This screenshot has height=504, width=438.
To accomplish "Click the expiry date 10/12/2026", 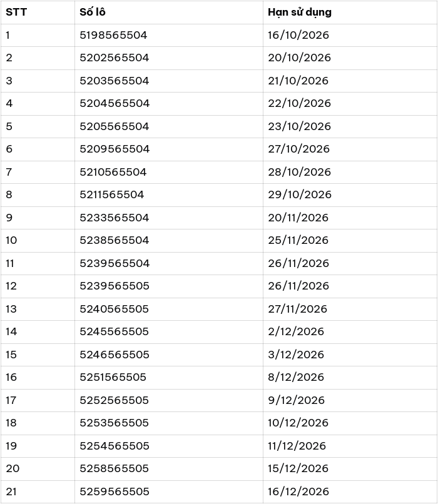I will [x=298, y=423].
